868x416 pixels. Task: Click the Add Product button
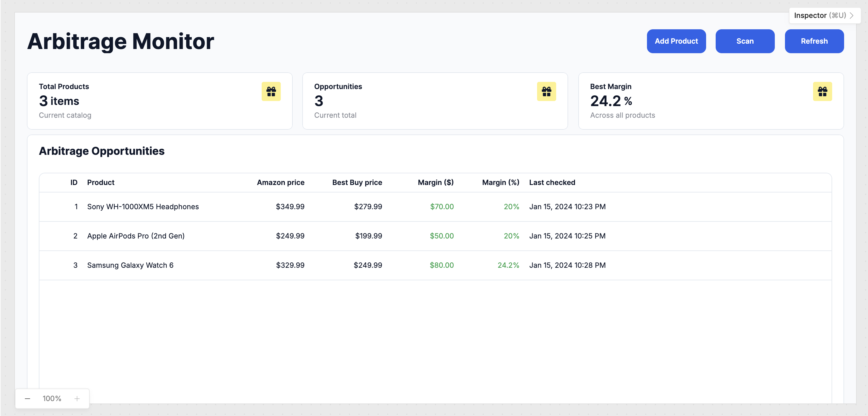(676, 41)
